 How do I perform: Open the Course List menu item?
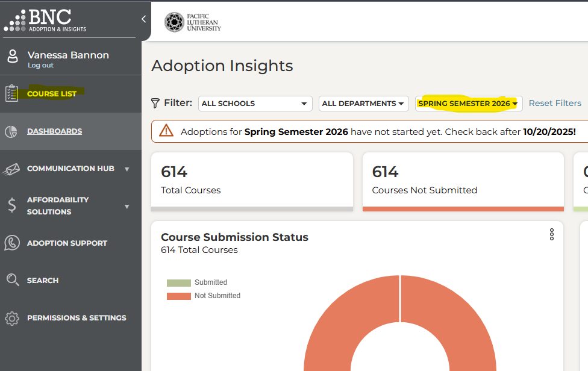52,94
